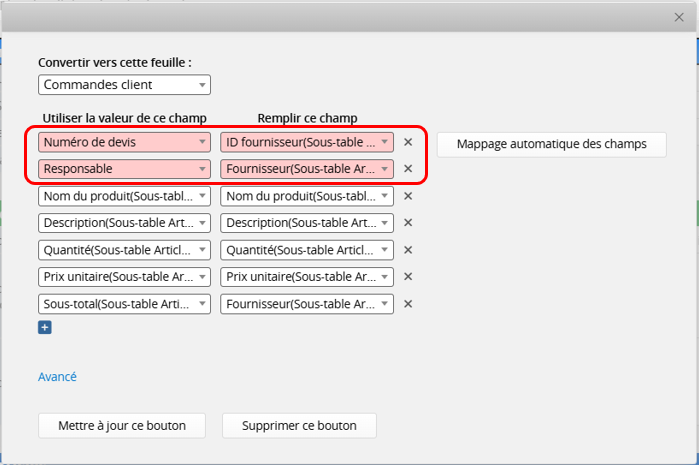Expand the Prix unitaire target field dropdown

point(307,277)
